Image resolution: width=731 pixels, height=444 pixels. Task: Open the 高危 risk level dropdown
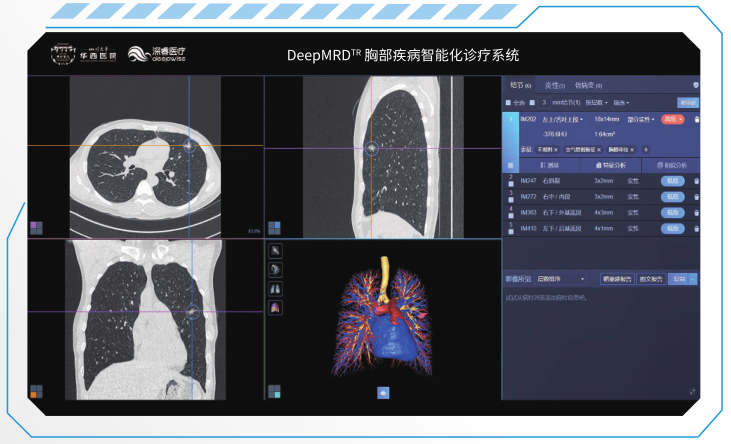(x=673, y=119)
